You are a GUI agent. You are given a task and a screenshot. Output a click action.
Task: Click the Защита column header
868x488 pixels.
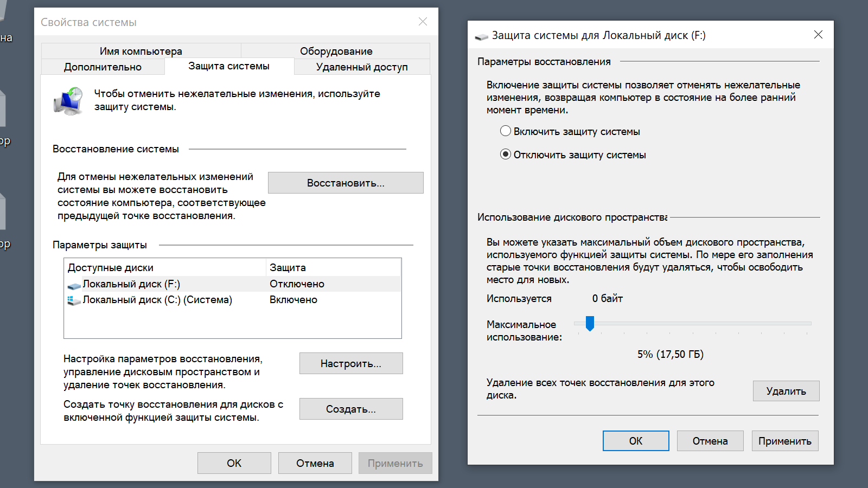click(334, 267)
